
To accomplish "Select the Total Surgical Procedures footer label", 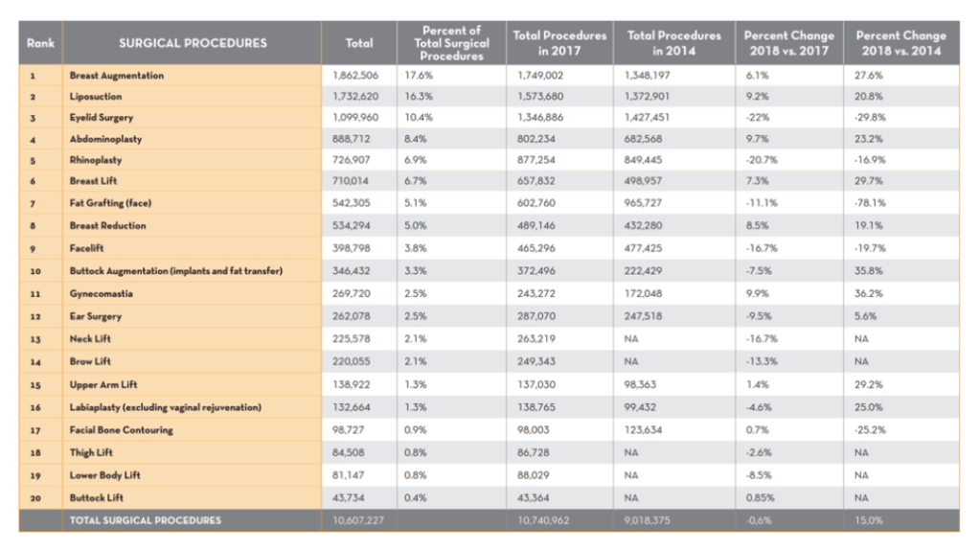I will tap(144, 520).
